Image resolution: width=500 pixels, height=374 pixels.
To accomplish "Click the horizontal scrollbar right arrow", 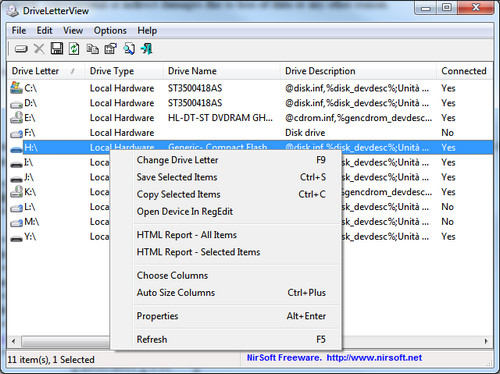I will [x=486, y=341].
